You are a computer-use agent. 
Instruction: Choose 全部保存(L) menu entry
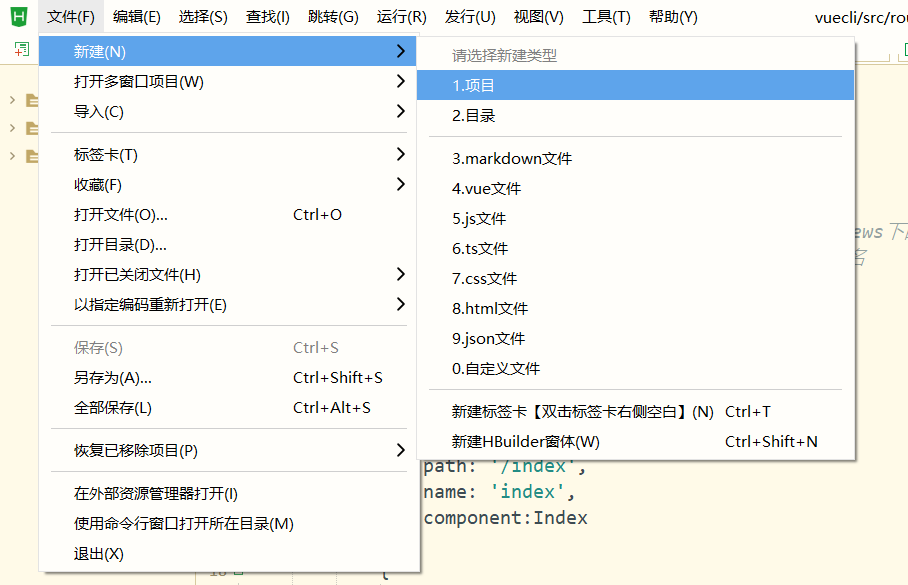click(x=228, y=408)
